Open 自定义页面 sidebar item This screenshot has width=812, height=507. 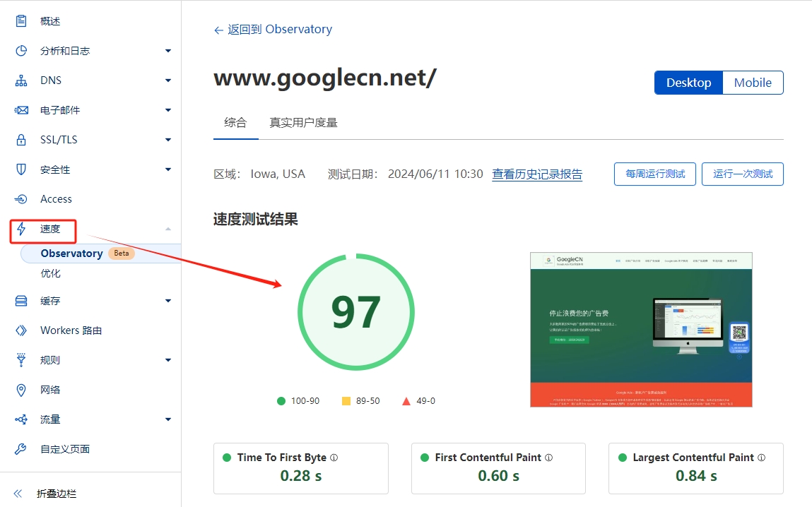pyautogui.click(x=65, y=449)
